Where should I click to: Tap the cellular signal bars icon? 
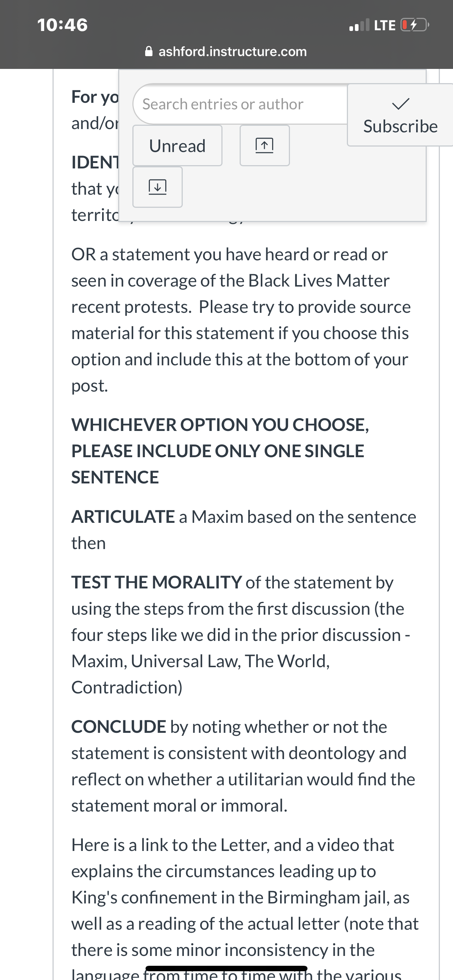click(359, 25)
